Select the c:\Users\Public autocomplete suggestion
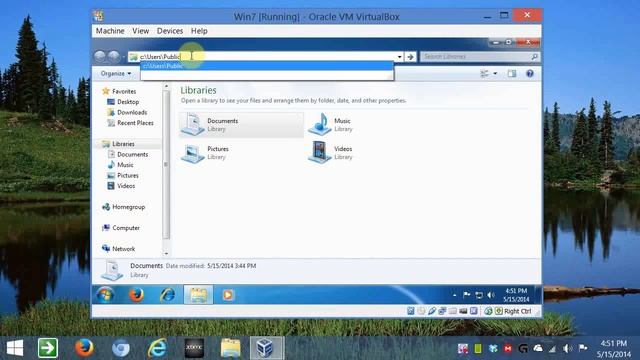Image resolution: width=640 pixels, height=360 pixels. tap(267, 66)
